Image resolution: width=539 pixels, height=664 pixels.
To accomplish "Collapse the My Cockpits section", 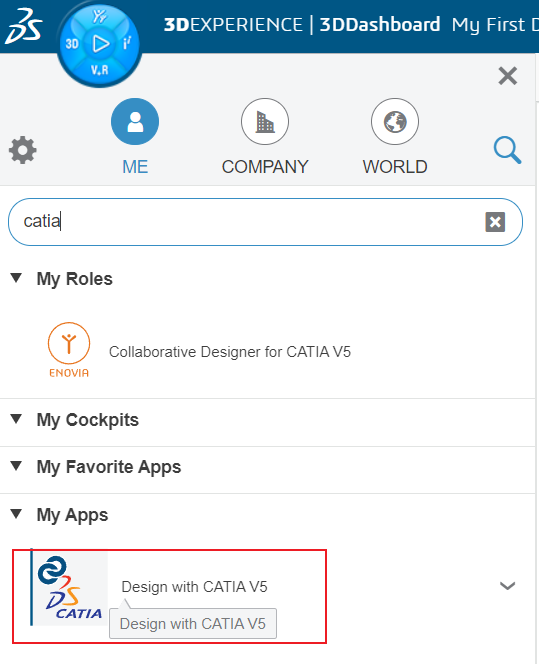I will (x=16, y=419).
